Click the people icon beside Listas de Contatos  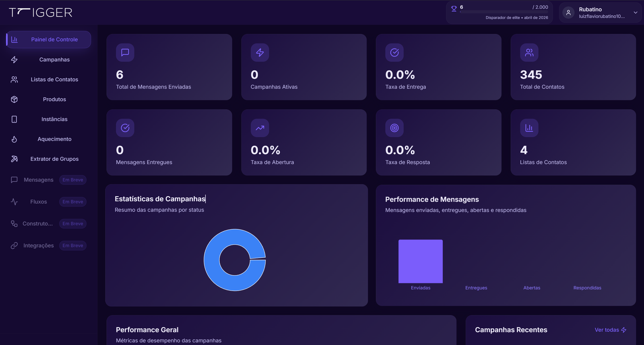click(x=14, y=79)
